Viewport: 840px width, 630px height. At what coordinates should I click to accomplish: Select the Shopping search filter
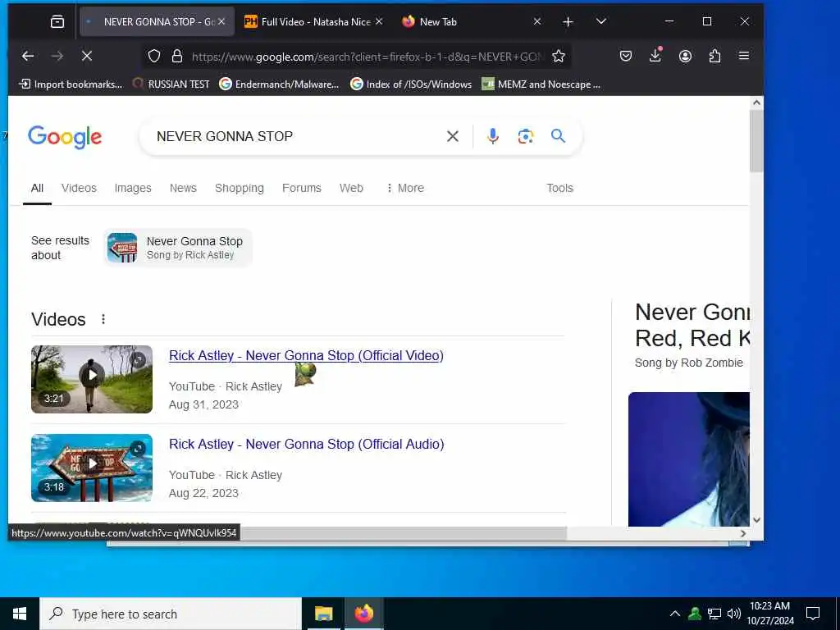(240, 188)
